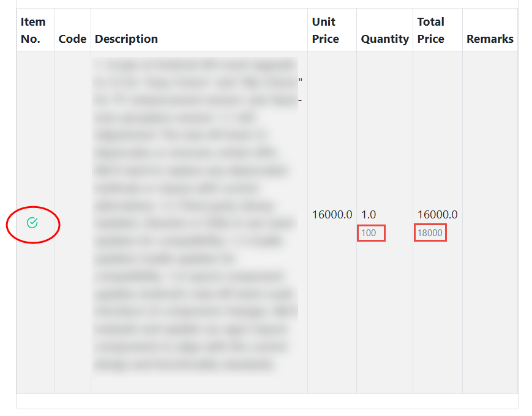Click the Unit Price value 16000.0
Screen dimensions: 532x416
coord(332,215)
